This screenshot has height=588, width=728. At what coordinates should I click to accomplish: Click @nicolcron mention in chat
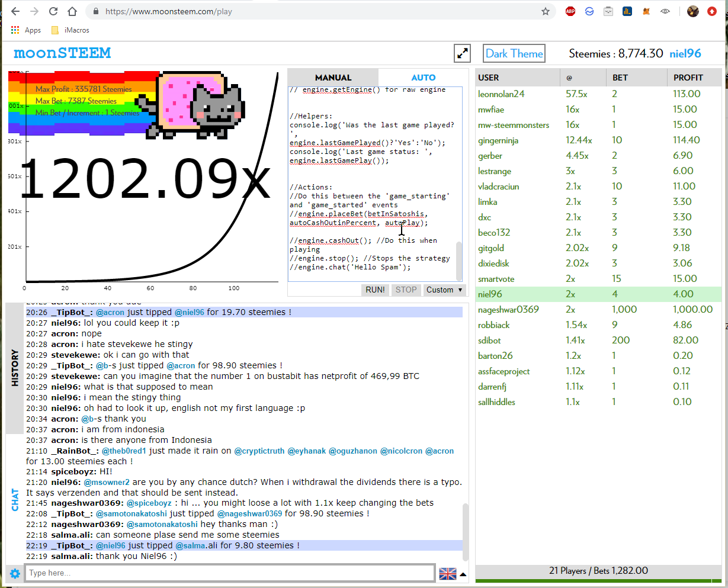pos(401,451)
